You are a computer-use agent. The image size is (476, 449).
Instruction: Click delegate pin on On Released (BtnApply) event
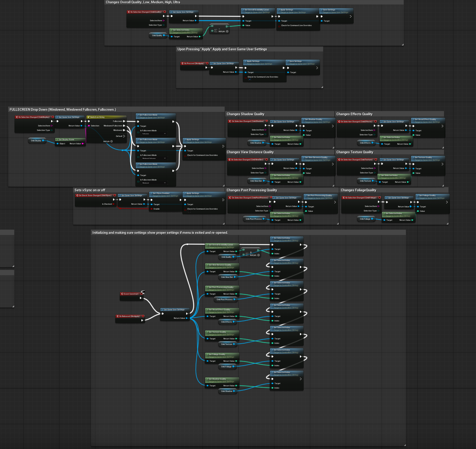tap(143, 316)
